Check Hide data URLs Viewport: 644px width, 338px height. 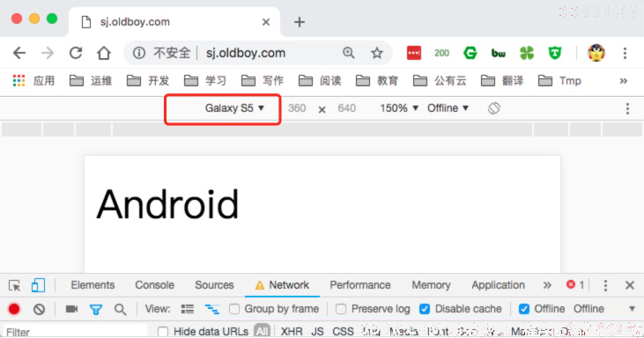coord(163,332)
